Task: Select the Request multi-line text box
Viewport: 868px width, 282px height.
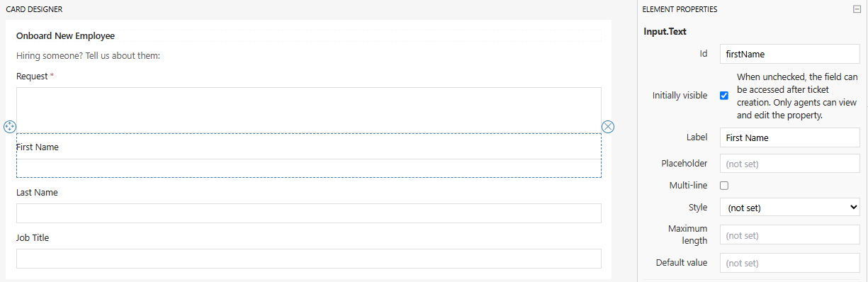Action: click(309, 110)
